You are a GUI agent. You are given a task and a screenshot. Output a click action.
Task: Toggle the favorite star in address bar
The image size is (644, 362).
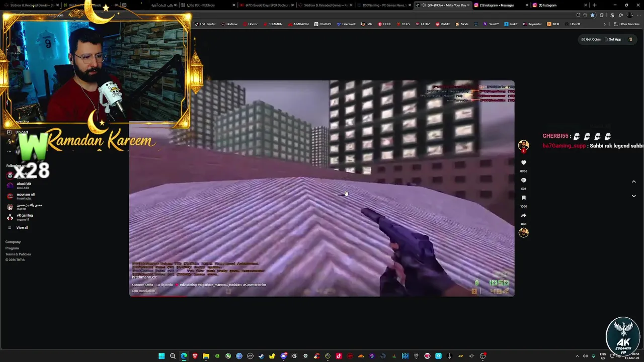tap(592, 15)
